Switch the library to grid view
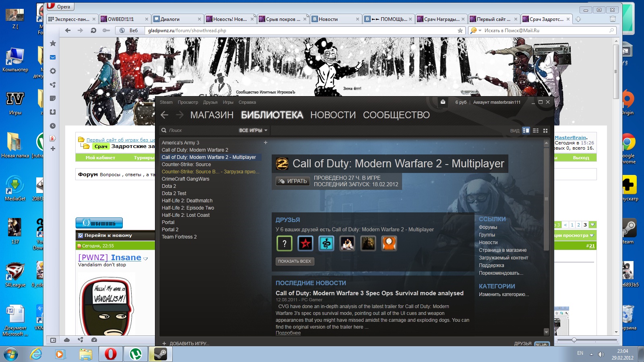 (545, 130)
